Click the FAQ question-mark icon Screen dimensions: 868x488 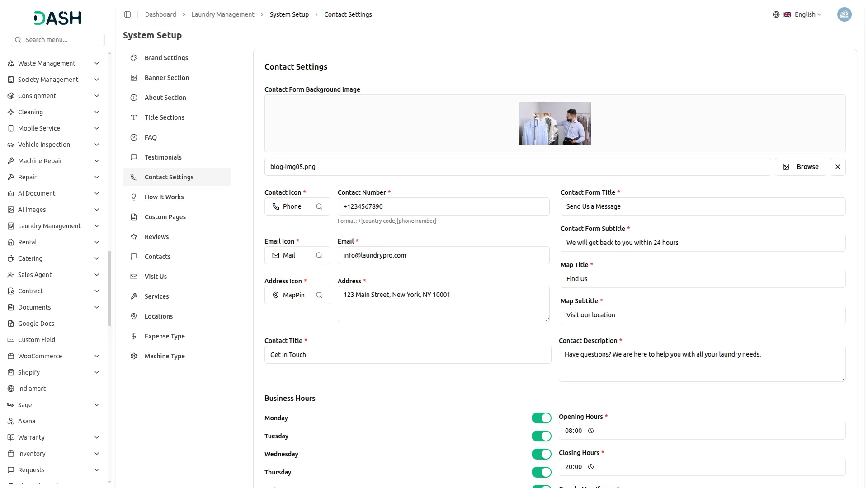(x=133, y=137)
